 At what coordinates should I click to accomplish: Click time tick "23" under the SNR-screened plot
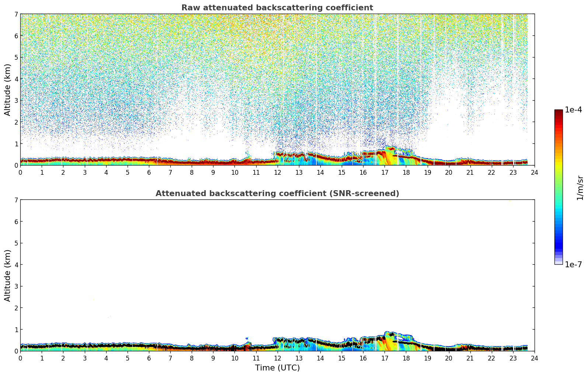coord(513,358)
